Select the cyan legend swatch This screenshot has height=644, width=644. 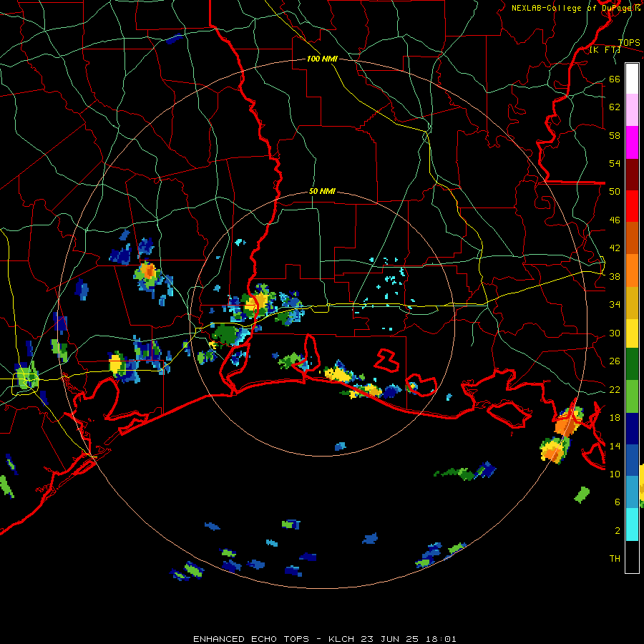[632, 525]
